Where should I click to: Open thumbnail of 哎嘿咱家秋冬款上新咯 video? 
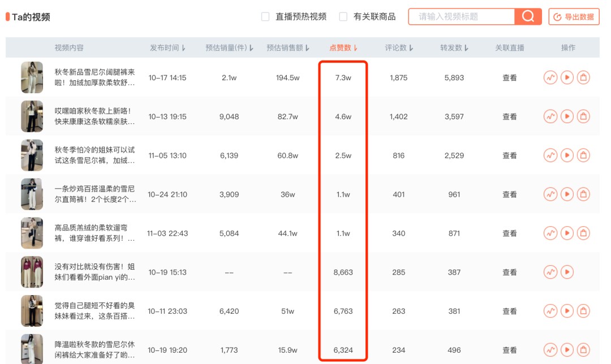[32, 116]
